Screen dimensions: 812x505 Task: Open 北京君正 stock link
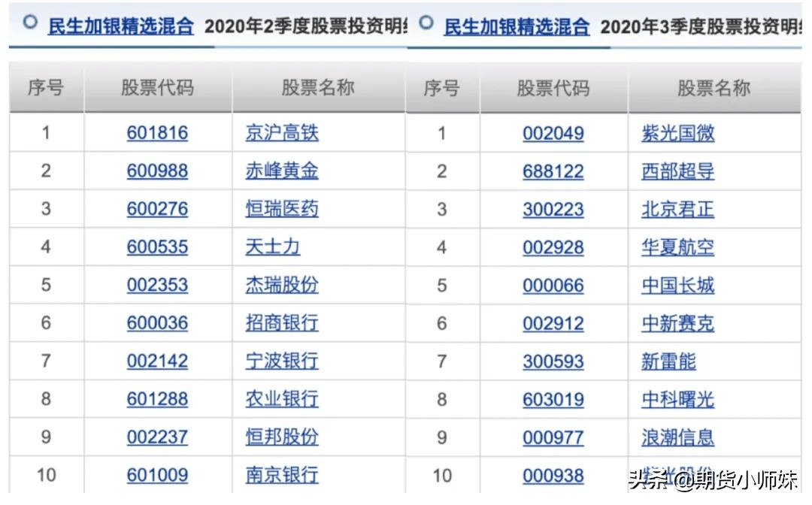[x=678, y=210]
